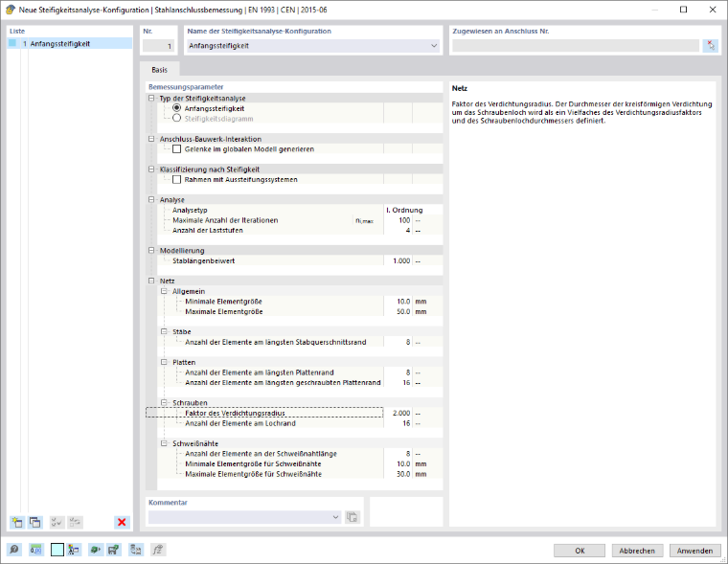This screenshot has height=564, width=728.
Task: Click the Analysetyp value I. Ordnung
Action: pyautogui.click(x=404, y=210)
